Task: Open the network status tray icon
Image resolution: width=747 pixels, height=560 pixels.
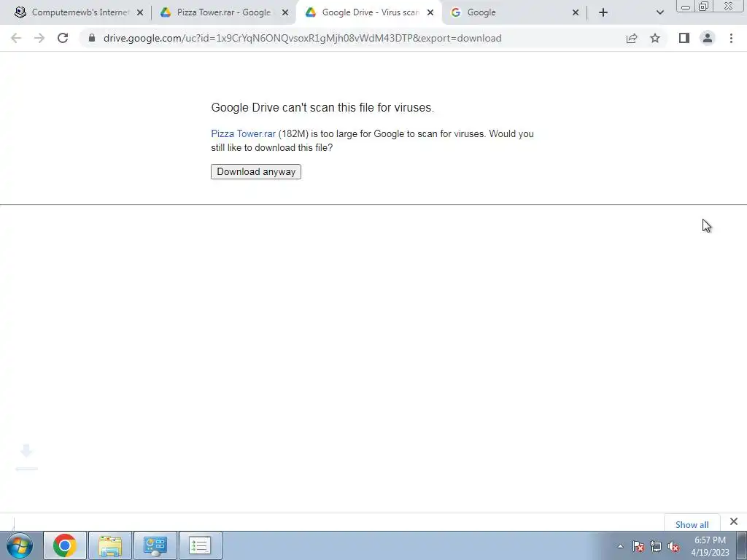Action: (x=656, y=546)
